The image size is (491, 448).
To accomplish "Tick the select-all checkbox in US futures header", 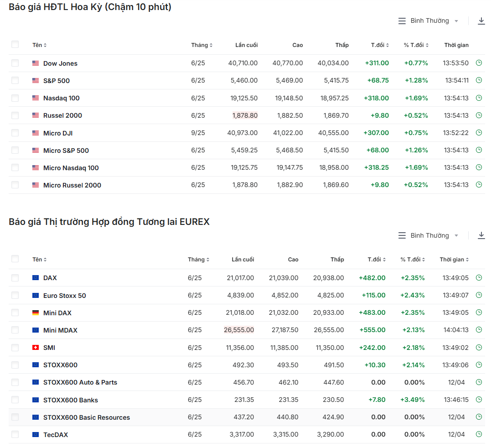I will click(15, 44).
